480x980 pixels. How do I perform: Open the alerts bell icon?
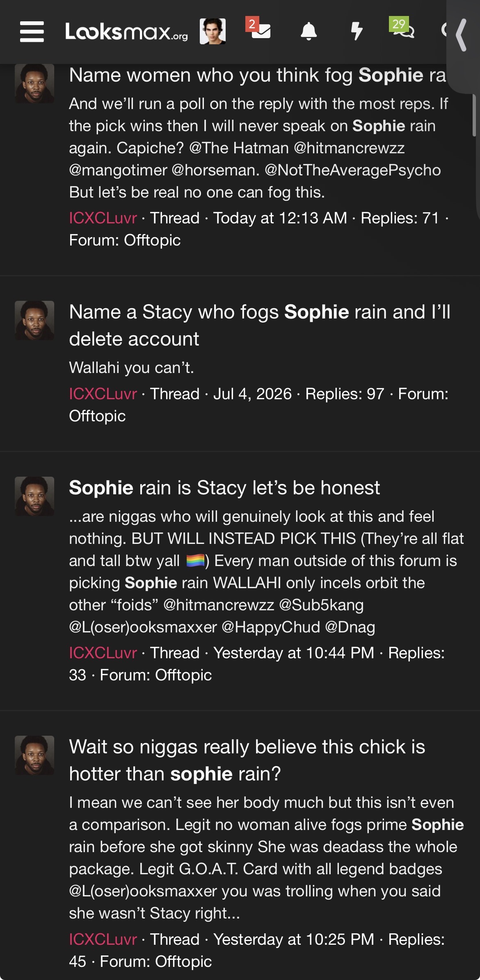point(309,32)
